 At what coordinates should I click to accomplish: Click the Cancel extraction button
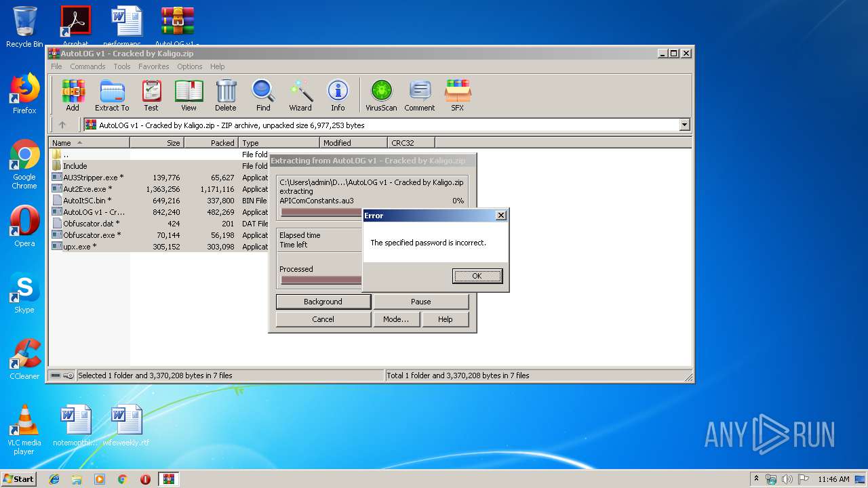[323, 319]
